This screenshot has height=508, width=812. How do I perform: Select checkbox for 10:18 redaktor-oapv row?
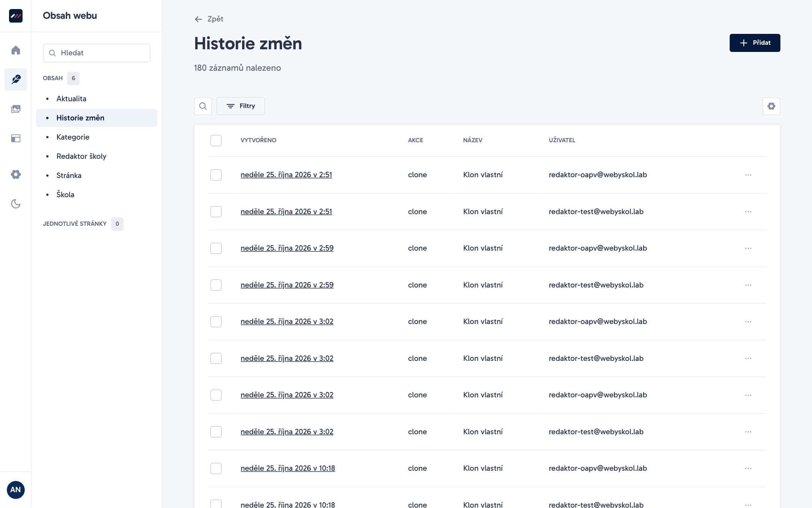[216, 468]
